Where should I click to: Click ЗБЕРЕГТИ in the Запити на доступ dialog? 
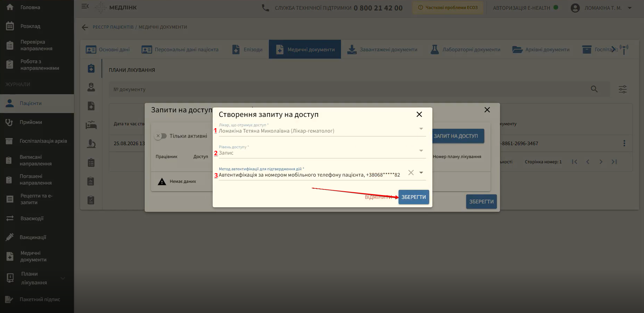click(x=481, y=202)
